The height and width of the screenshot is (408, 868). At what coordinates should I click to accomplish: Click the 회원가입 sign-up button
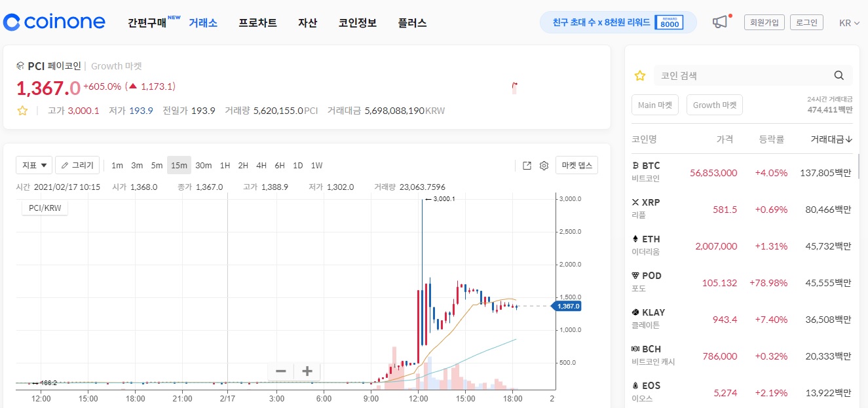[764, 22]
